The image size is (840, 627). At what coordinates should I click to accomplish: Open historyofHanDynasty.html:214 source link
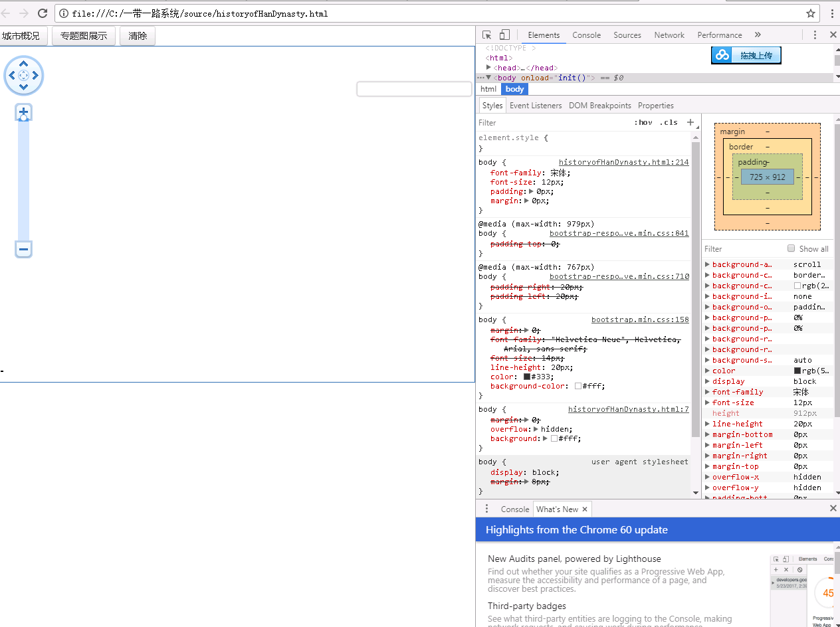click(x=624, y=162)
